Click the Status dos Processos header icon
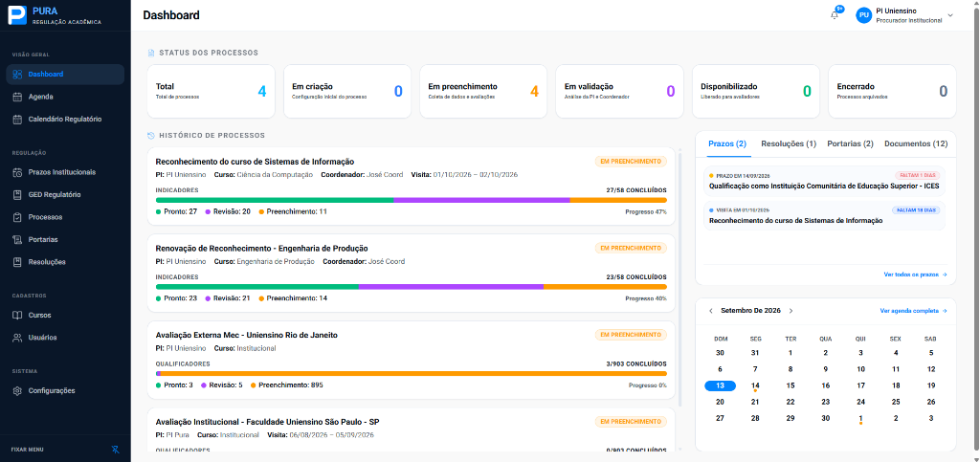 pos(150,53)
